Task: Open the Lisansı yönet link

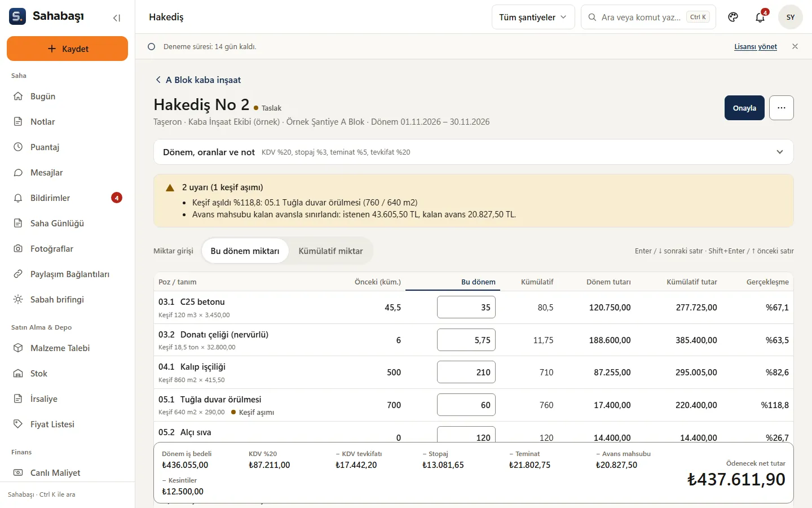Action: [756, 46]
